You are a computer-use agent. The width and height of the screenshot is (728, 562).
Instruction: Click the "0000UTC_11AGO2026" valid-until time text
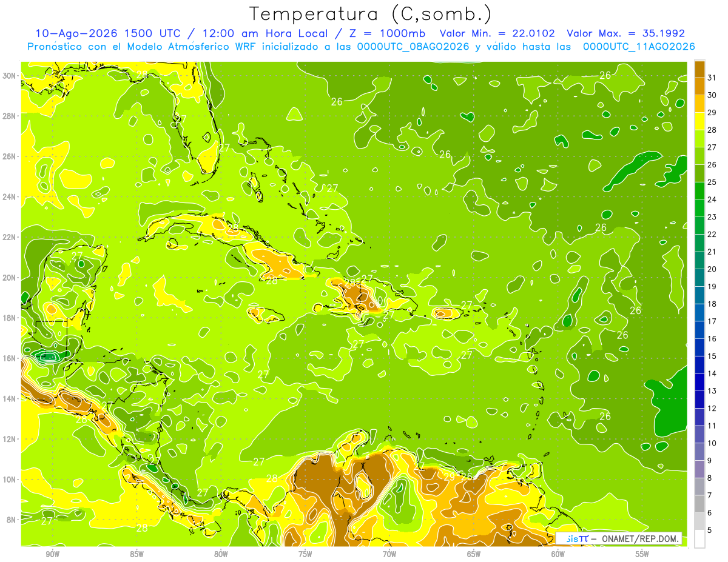638,47
